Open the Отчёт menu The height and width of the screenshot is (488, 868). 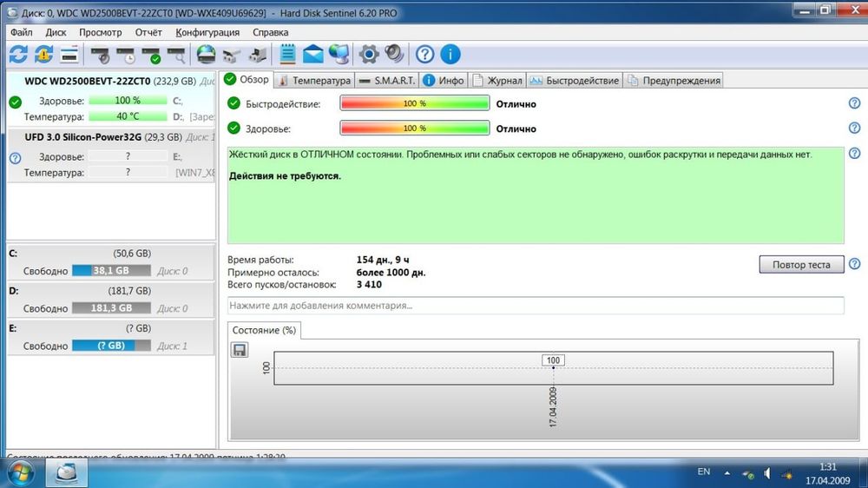(x=148, y=32)
